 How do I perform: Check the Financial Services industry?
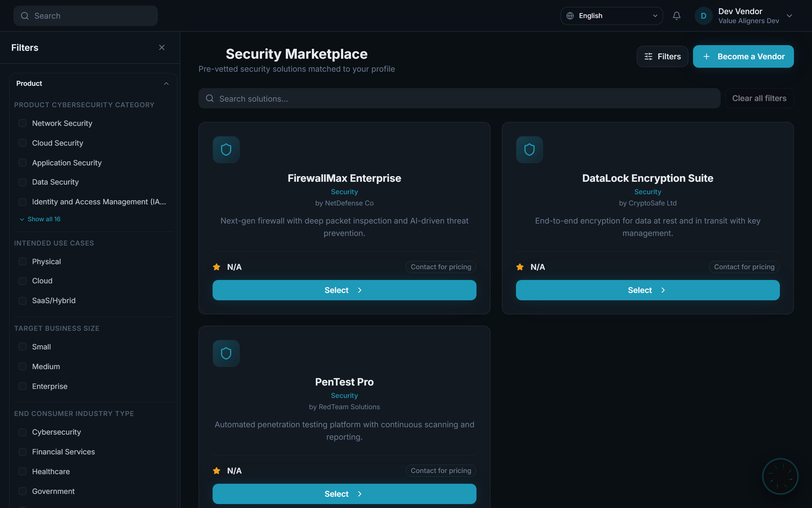[x=23, y=452]
